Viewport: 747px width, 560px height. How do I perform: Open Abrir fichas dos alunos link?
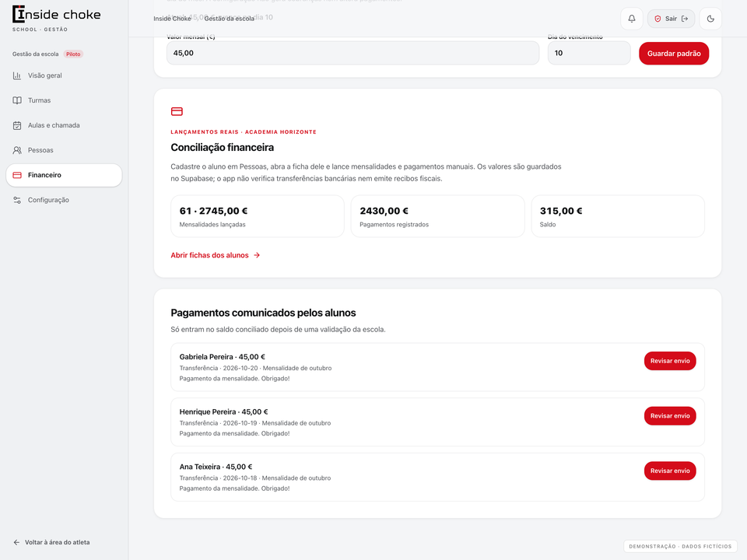pos(216,255)
